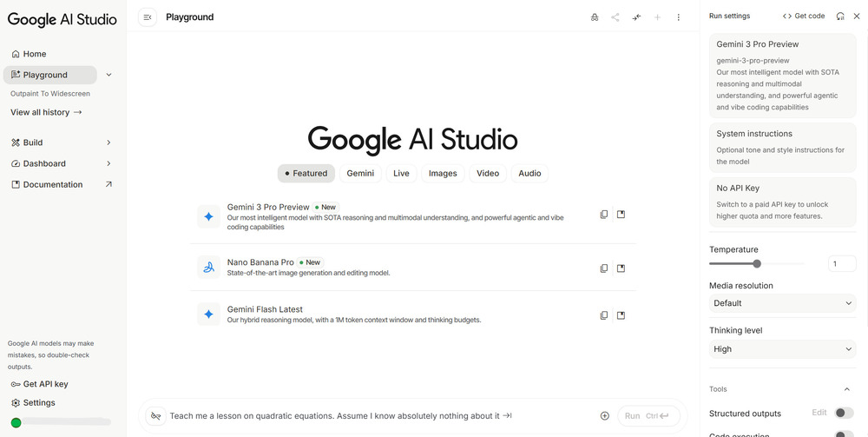
Task: Select Nano Banana Pro model row
Action: [x=413, y=268]
